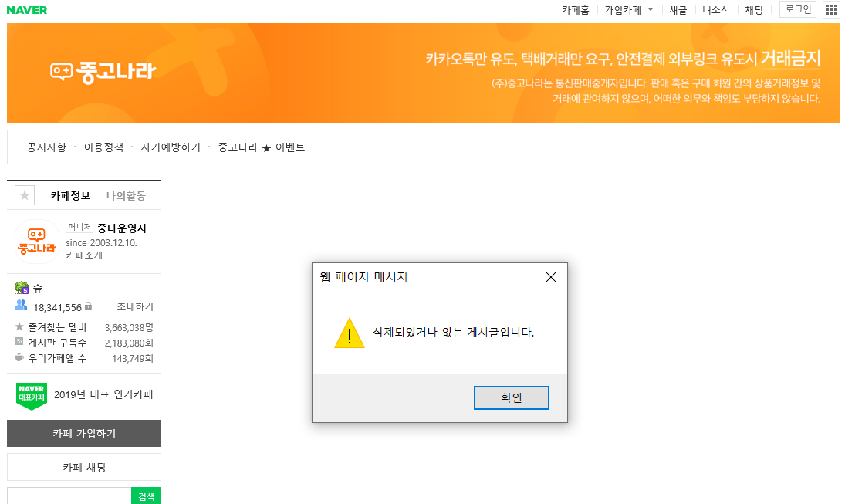
Task: Click the NAVER logo
Action: [27, 10]
